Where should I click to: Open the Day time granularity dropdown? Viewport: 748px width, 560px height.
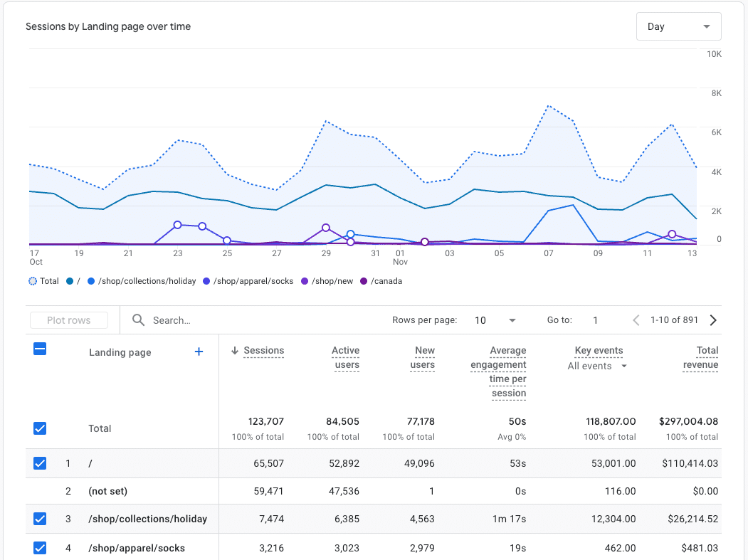[x=678, y=26]
